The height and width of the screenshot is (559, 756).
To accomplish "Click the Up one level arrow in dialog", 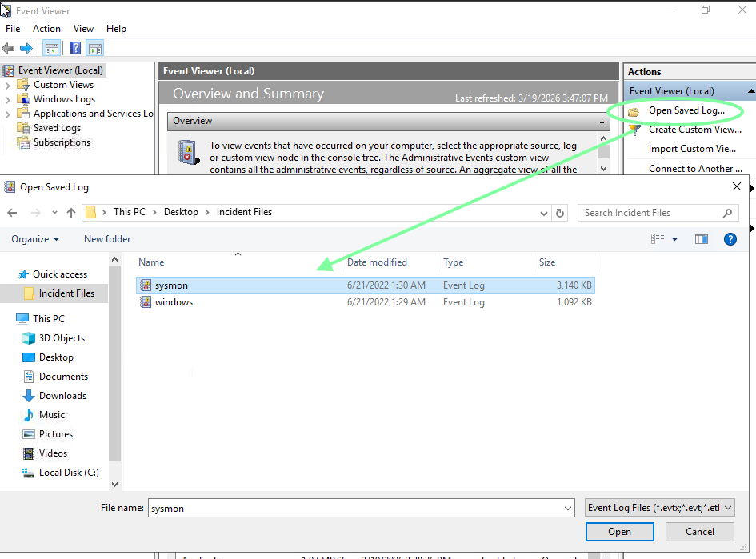I will [x=71, y=213].
